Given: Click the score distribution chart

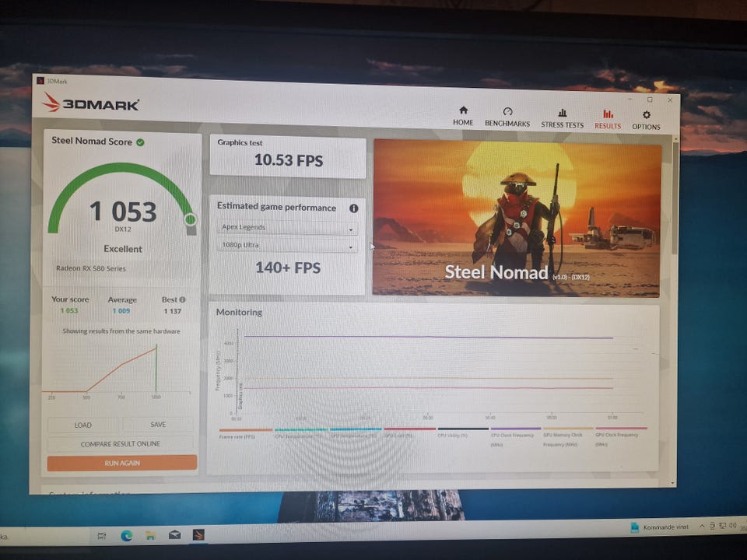Looking at the screenshot, I should coord(117,372).
